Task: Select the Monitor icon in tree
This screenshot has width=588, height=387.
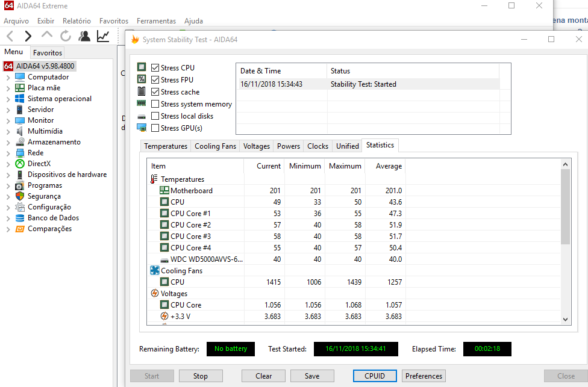Action: tap(20, 120)
